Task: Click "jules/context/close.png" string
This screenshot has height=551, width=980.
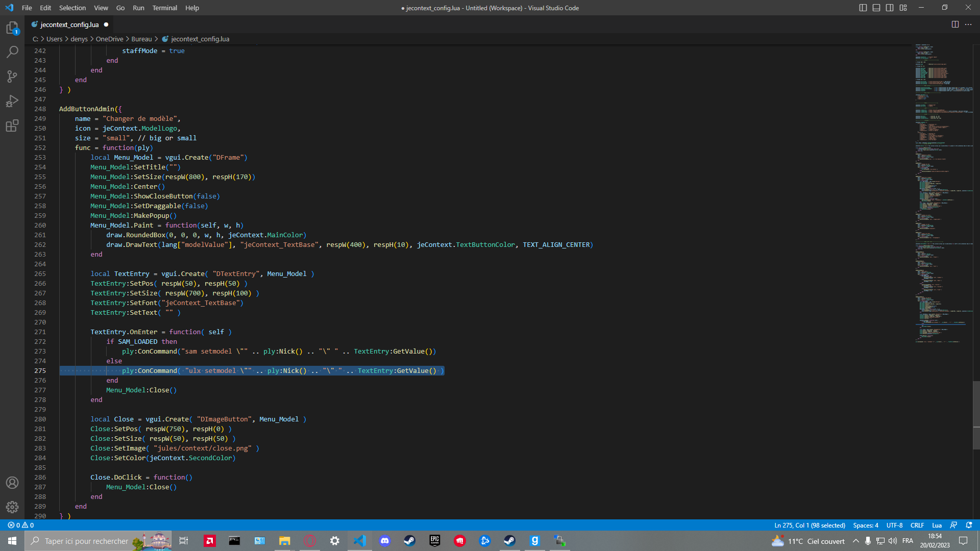Action: [x=203, y=448]
